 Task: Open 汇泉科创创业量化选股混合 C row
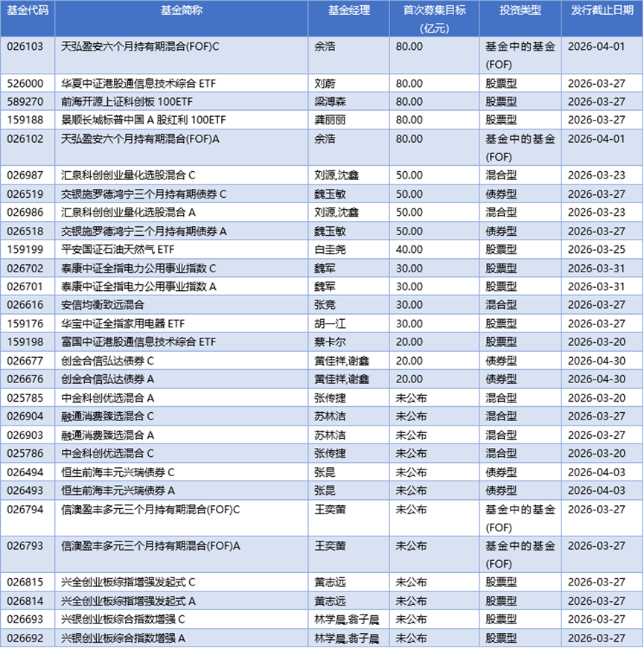coord(134,175)
